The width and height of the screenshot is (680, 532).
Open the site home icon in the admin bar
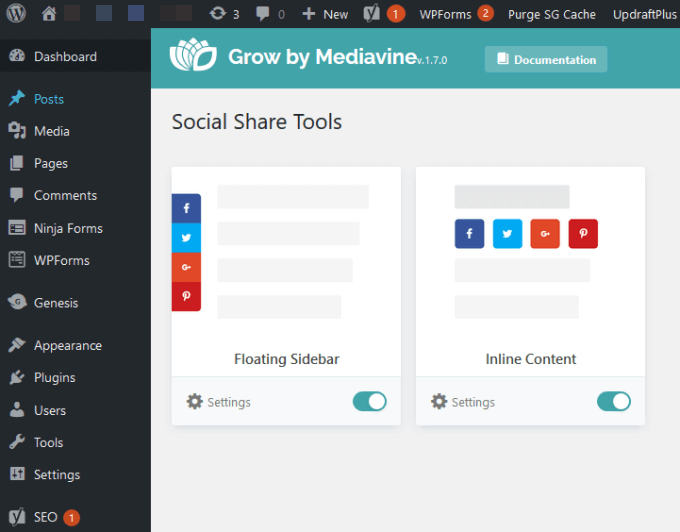click(x=49, y=14)
